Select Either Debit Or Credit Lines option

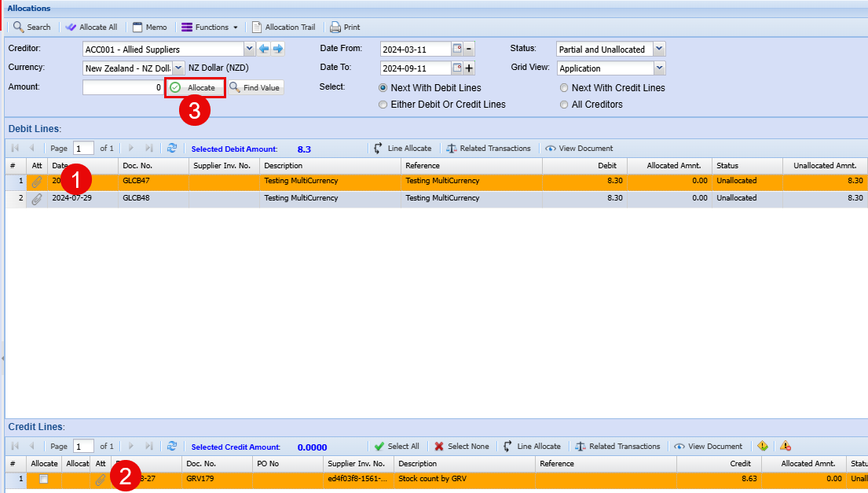[x=383, y=105]
